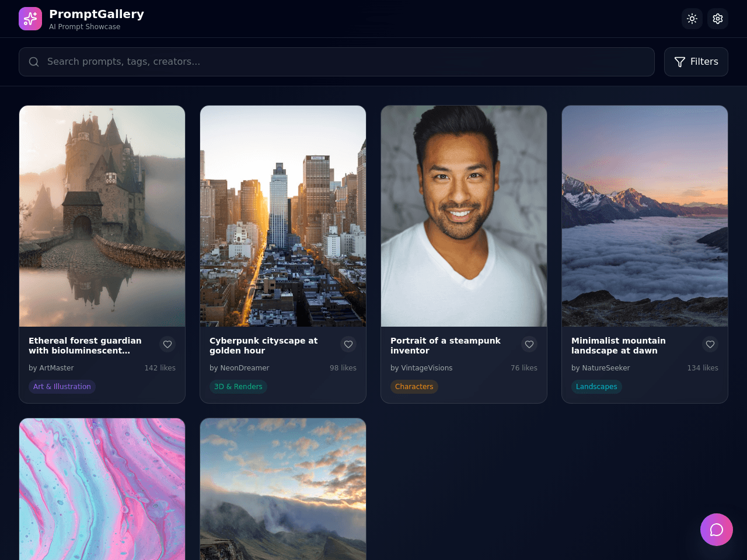Focus the search prompts input field
The width and height of the screenshot is (747, 560).
coord(337,62)
